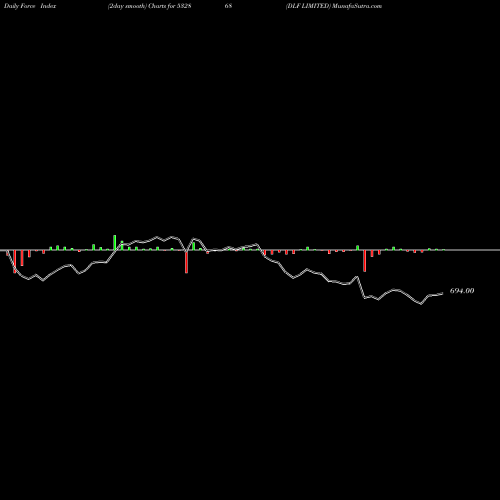Click the 694.00 value label
Image resolution: width=500 pixels, height=500 pixels.
point(462,291)
